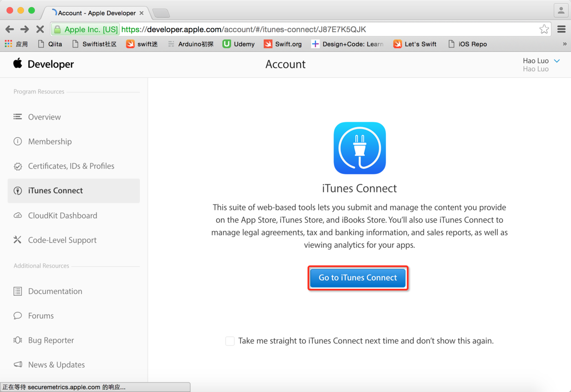The height and width of the screenshot is (392, 571).
Task: Open Chrome hamburger menu
Action: point(561,29)
